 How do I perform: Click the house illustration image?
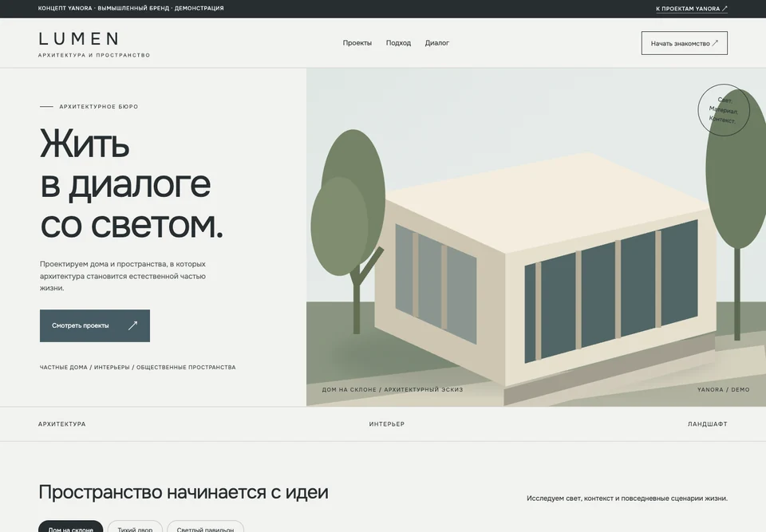536,237
